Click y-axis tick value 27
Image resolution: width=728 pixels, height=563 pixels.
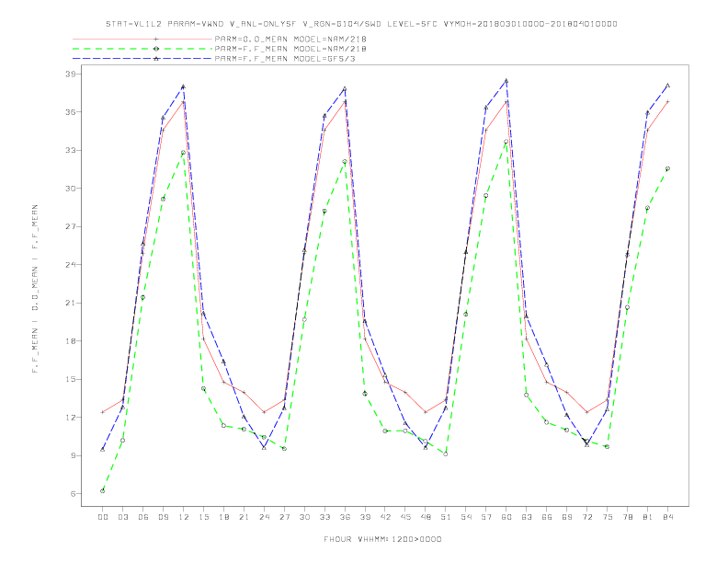point(70,226)
